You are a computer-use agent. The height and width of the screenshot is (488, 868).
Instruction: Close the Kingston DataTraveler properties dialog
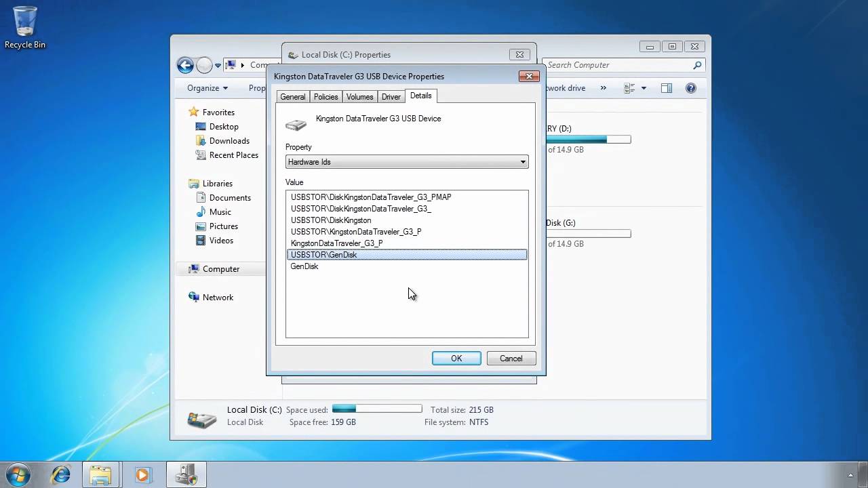click(529, 77)
